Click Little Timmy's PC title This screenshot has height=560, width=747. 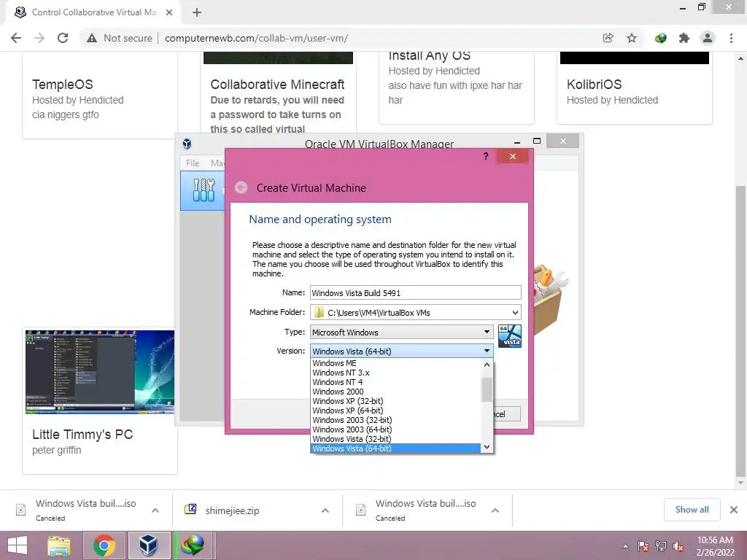(x=82, y=435)
